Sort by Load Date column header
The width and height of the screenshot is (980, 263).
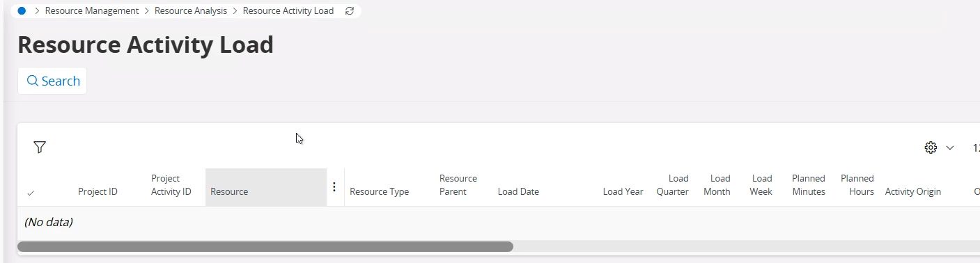(518, 192)
